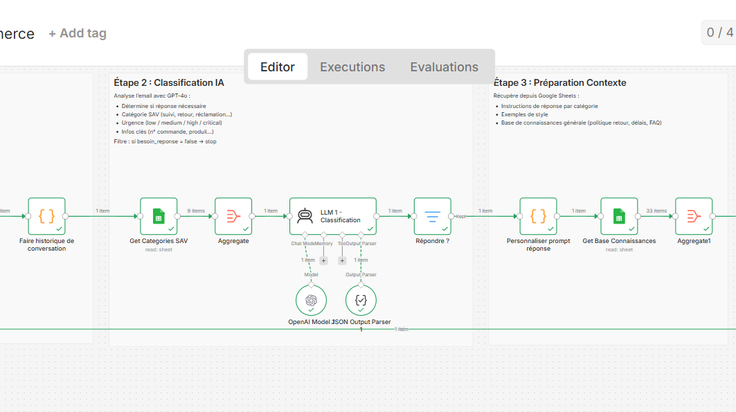736x412 pixels.
Task: Click the + Add tag link
Action: [77, 33]
